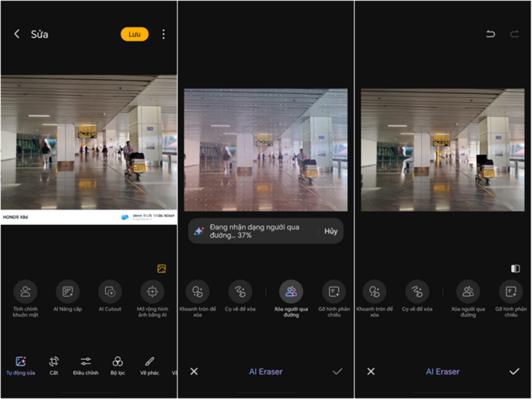Select Mở rộng hình ảnh bằng AI
The width and height of the screenshot is (532, 399).
point(152,292)
